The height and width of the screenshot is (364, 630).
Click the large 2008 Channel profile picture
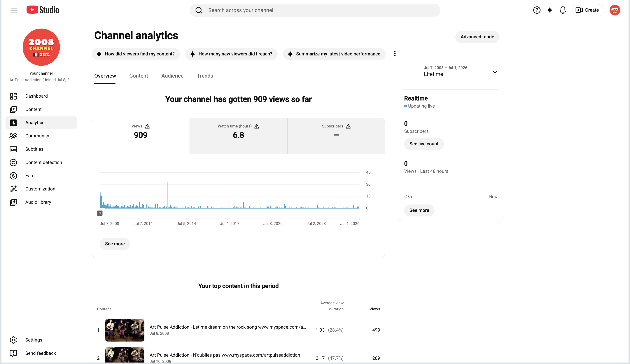[41, 47]
